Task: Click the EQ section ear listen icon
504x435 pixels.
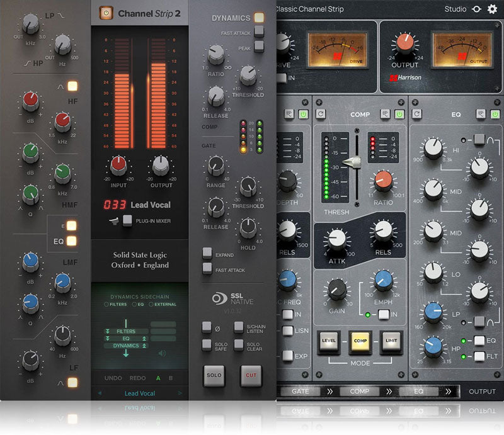Action: coord(481,114)
